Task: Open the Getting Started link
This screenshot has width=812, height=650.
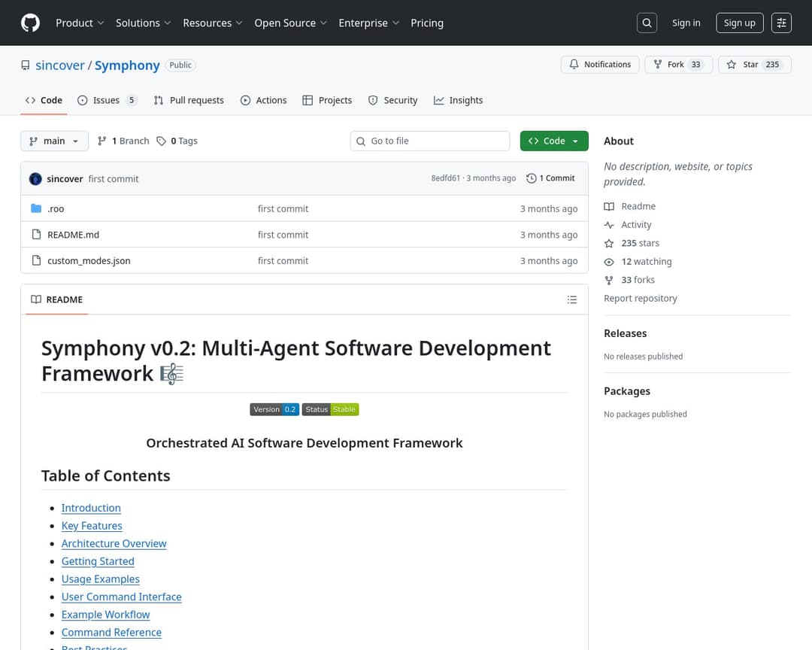Action: click(x=98, y=561)
